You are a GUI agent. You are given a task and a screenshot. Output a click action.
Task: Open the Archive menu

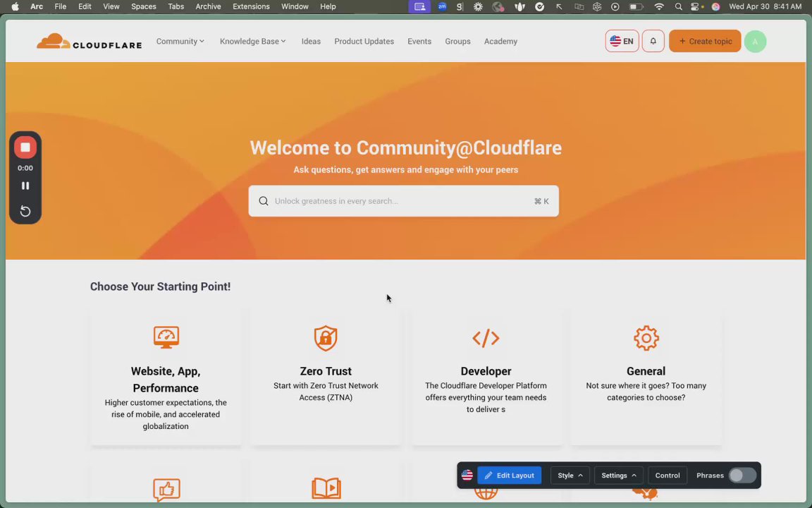point(208,7)
